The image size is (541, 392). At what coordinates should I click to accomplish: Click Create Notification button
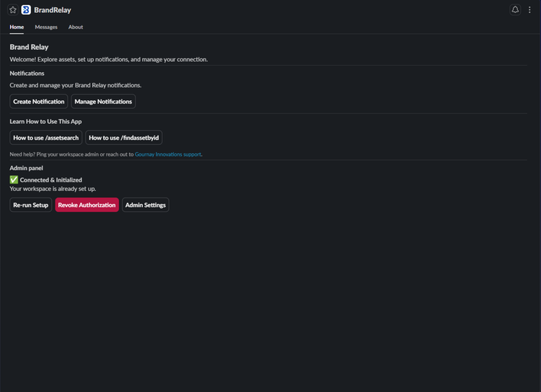39,102
